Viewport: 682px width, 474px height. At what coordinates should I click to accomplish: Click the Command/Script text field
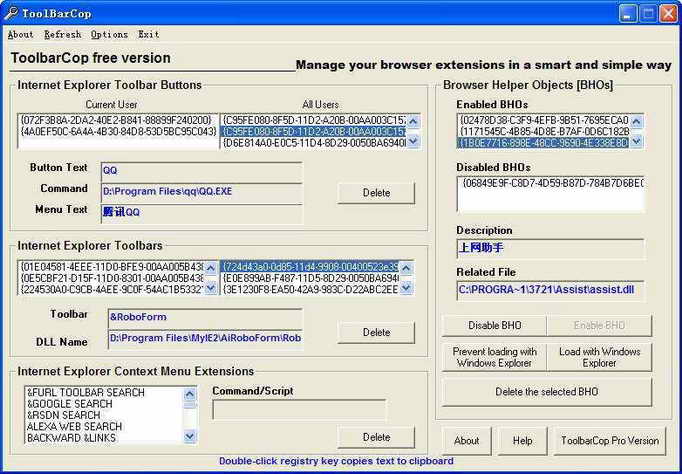(298, 409)
